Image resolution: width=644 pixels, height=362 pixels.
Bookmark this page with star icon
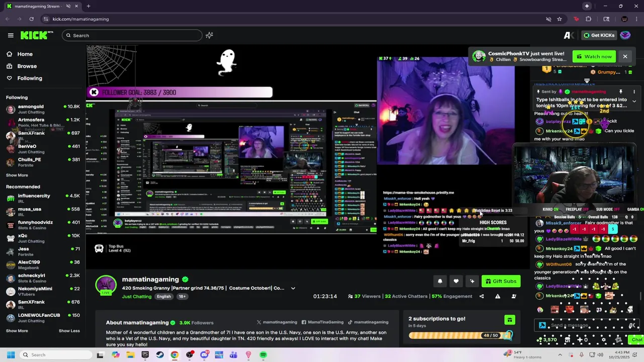point(559,19)
